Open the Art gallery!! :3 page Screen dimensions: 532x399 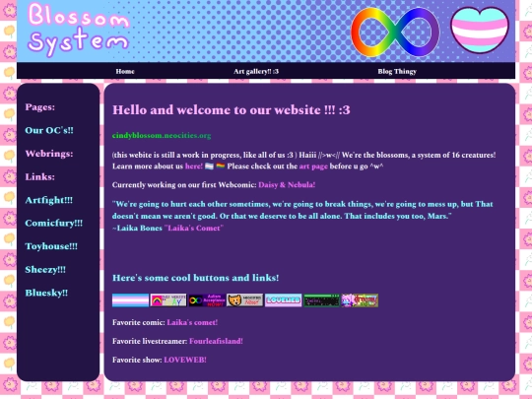coord(256,71)
